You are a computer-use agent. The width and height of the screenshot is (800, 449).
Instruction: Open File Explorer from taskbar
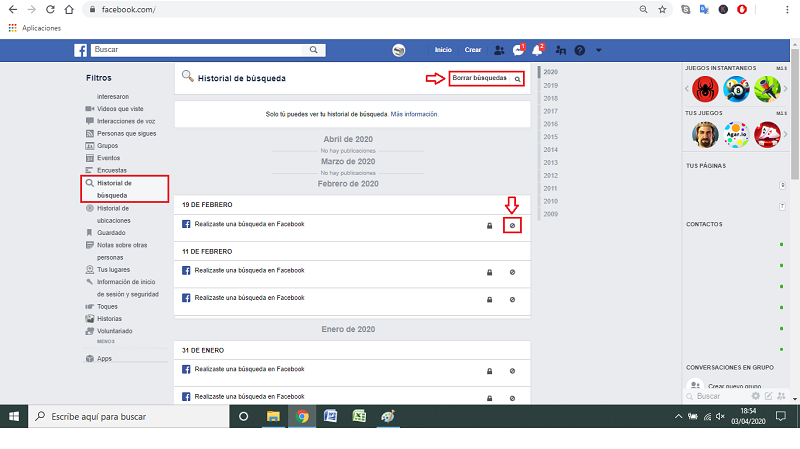(x=273, y=416)
